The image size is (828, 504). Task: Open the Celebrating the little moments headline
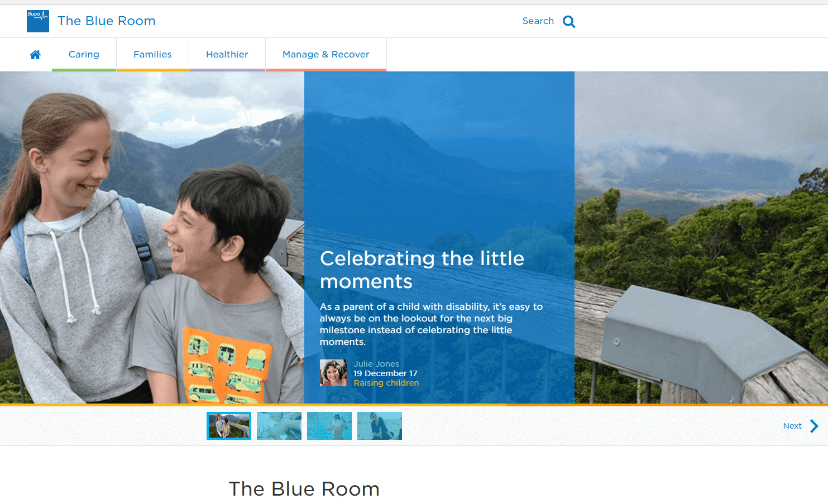[x=422, y=270]
